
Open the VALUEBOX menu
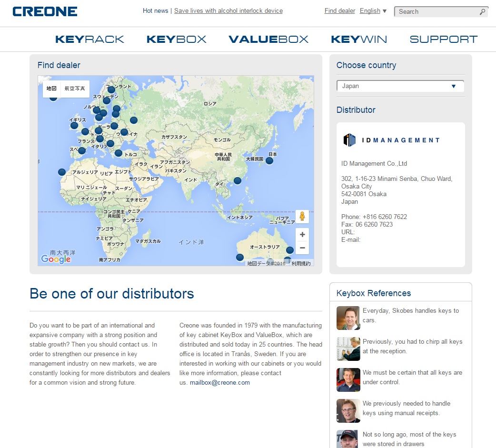click(268, 39)
